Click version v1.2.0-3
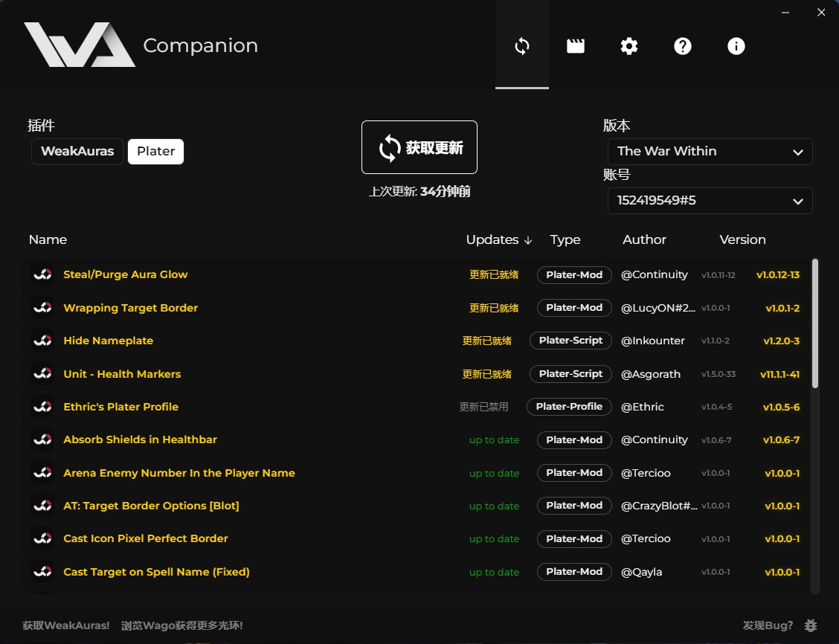Screen dimensions: 839x644 (781, 341)
